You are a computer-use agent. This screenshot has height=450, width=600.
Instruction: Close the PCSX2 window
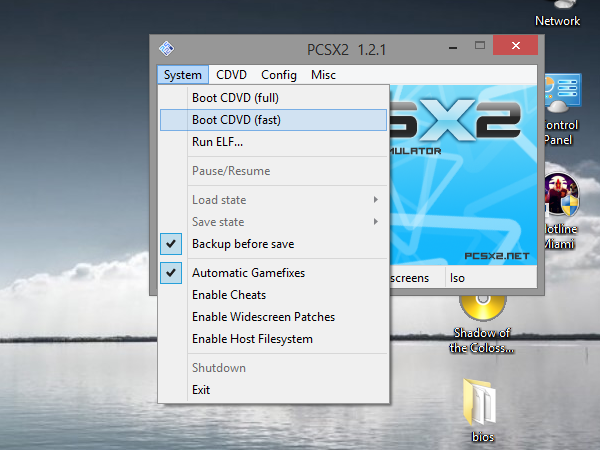[515, 45]
